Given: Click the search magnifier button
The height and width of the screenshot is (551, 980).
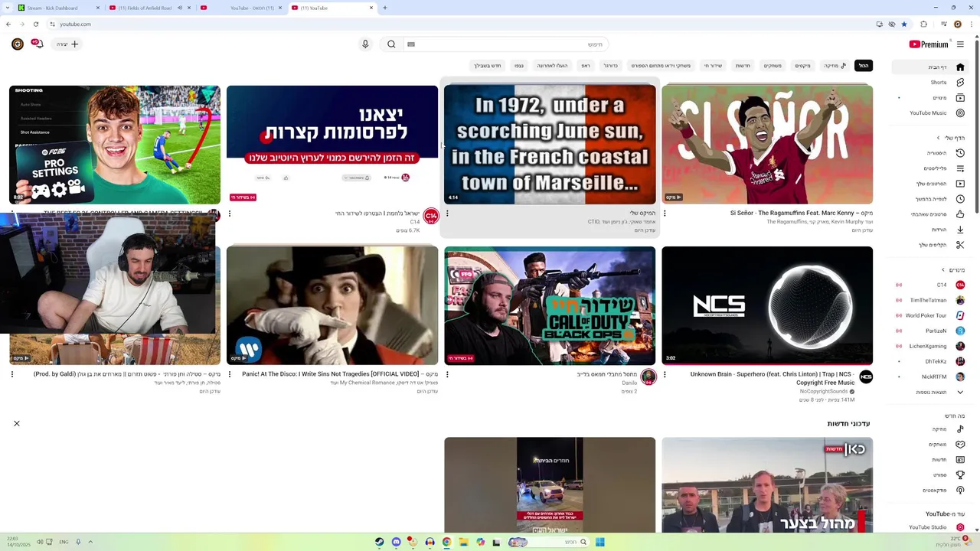Looking at the screenshot, I should pyautogui.click(x=391, y=44).
